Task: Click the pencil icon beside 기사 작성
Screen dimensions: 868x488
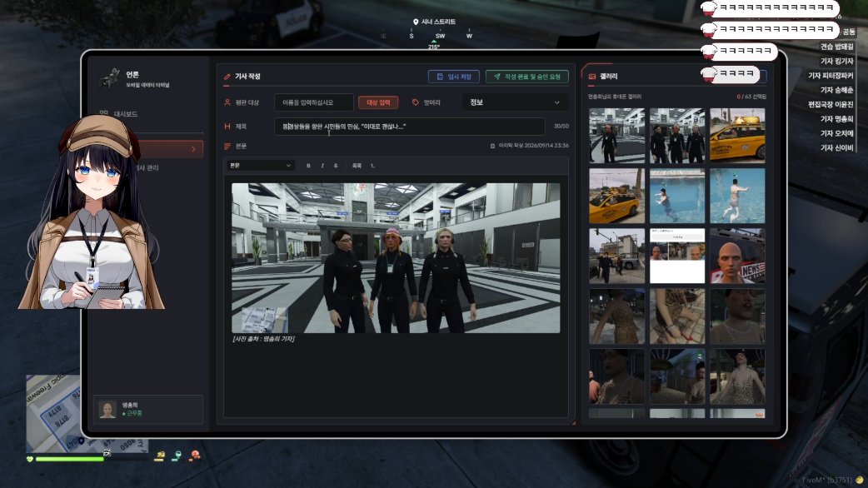Action: [227, 77]
